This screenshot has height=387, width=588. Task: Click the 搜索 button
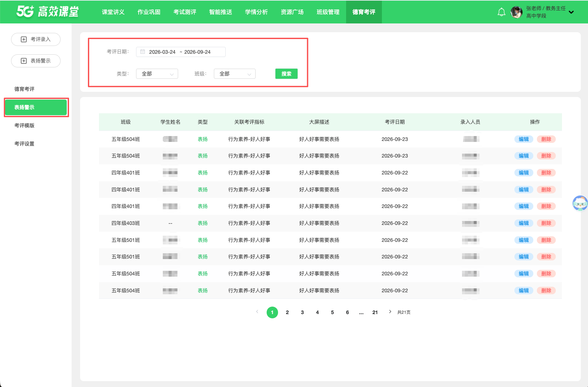coord(287,74)
